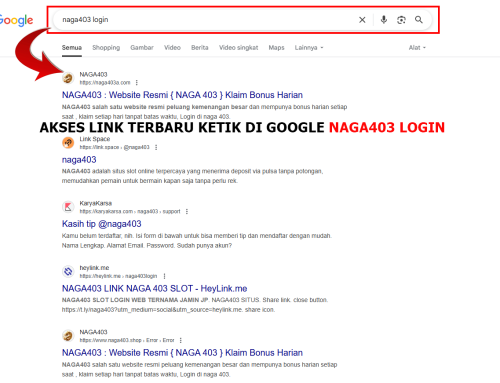Open more options for the naga403.shop result

[181, 340]
